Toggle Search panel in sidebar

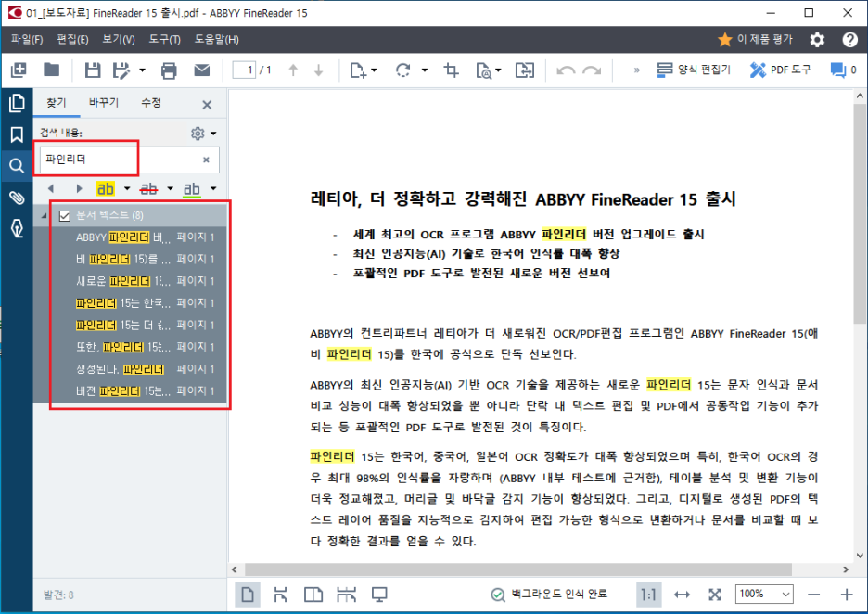[17, 165]
